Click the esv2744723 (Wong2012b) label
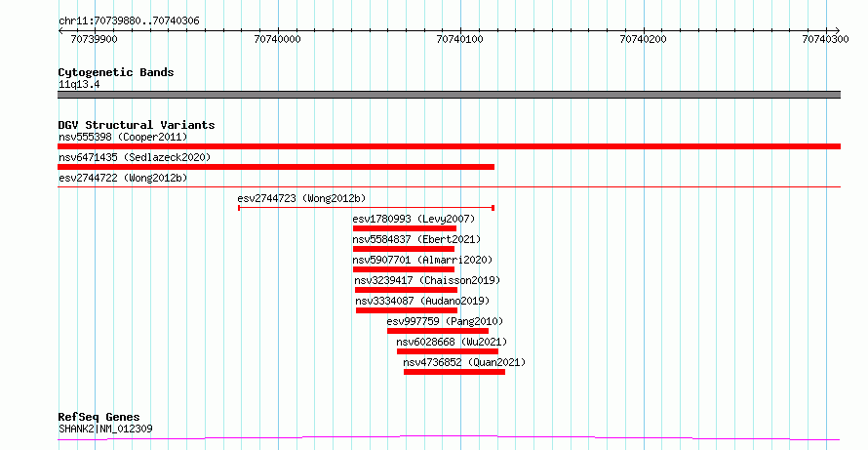Screen dimensions: 868x450 [x=301, y=198]
